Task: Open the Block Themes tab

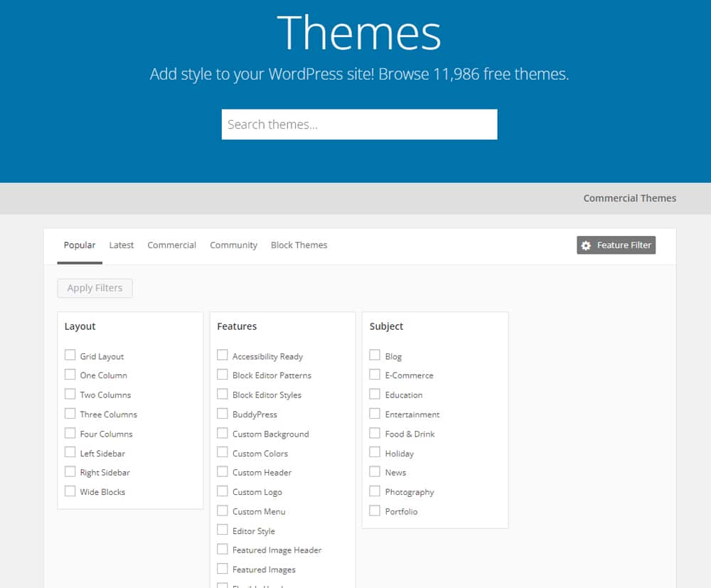Action: click(x=299, y=245)
